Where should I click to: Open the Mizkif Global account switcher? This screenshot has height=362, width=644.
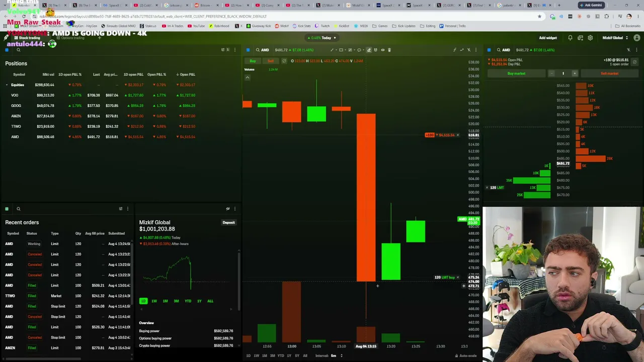[615, 38]
